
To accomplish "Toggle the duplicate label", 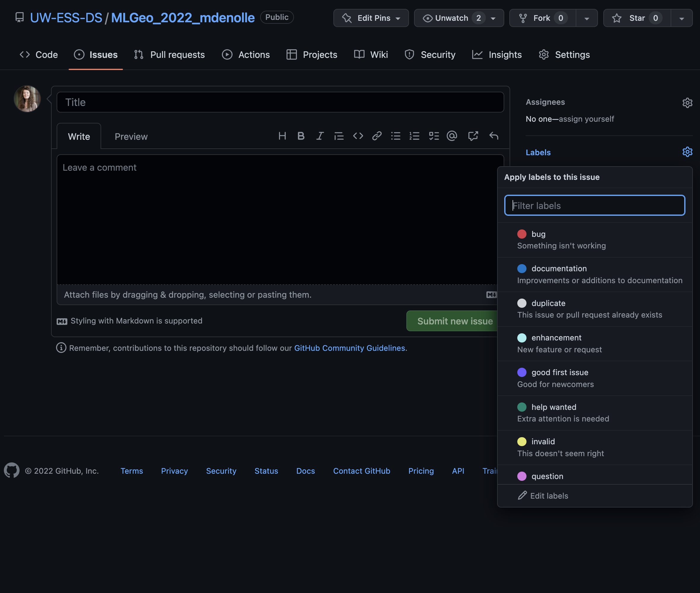I will (x=594, y=309).
